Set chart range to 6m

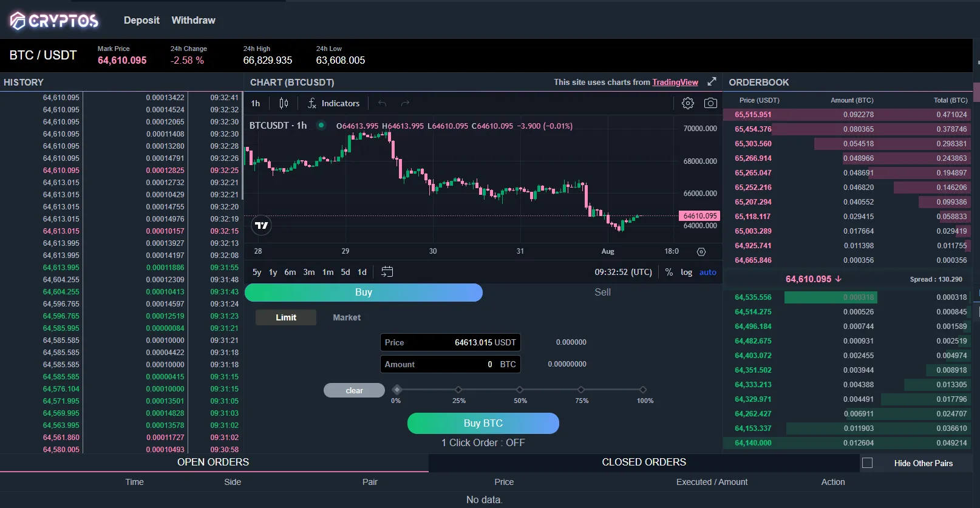click(290, 272)
